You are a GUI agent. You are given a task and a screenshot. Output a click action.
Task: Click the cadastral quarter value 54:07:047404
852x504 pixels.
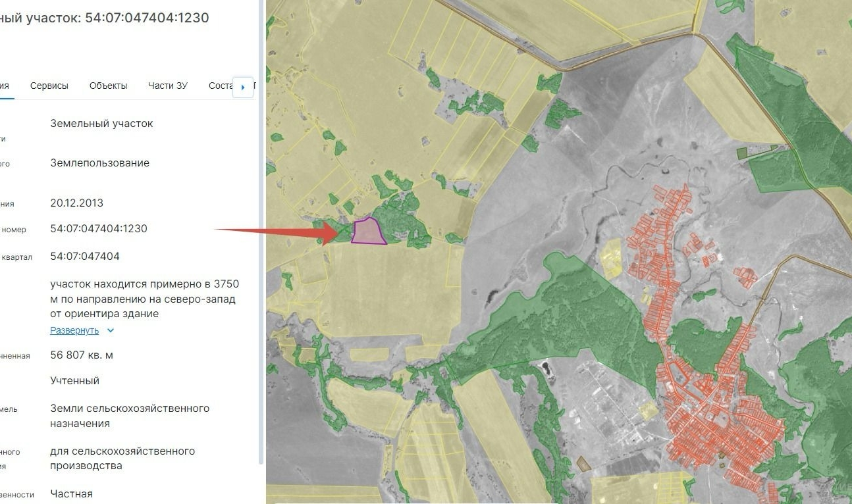click(x=85, y=256)
